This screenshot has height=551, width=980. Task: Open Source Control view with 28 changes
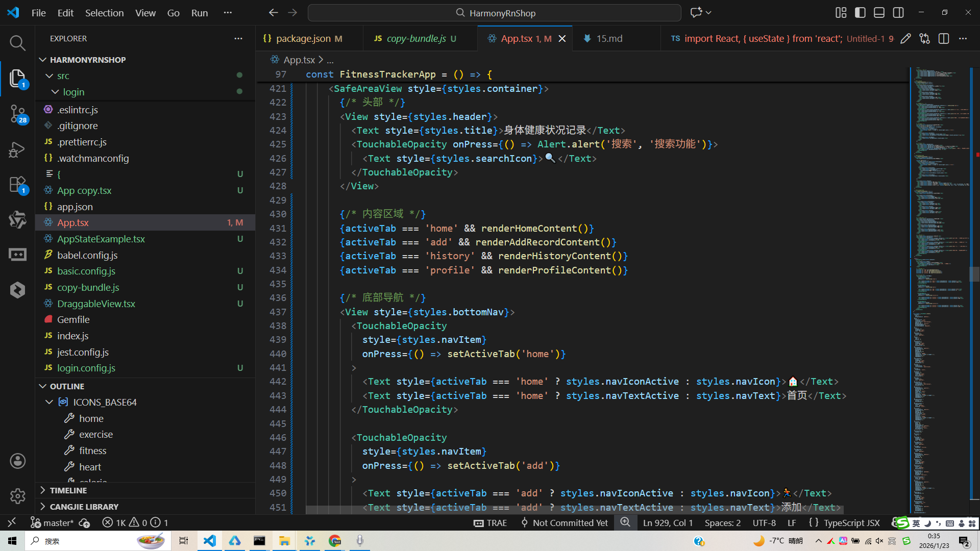pos(17,113)
